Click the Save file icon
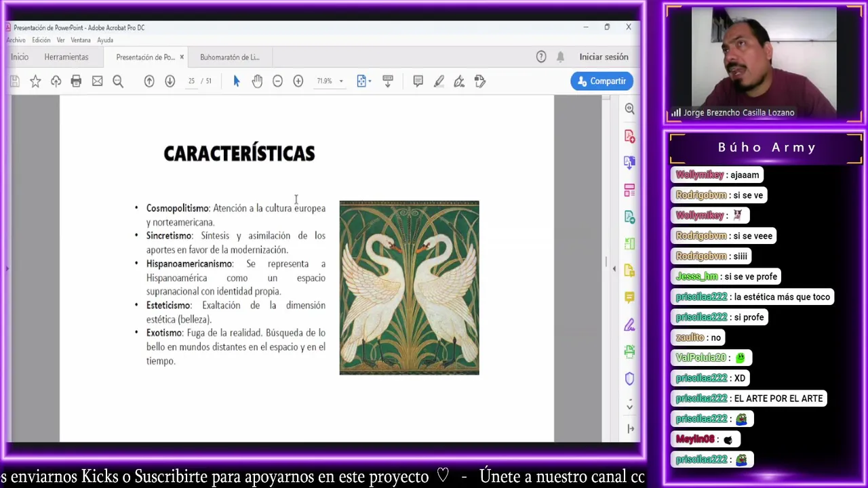The height and width of the screenshot is (488, 868). 15,81
